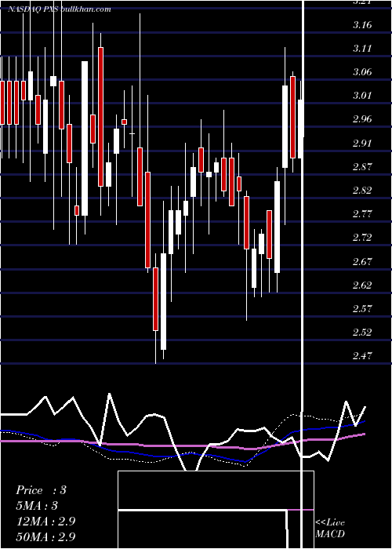Click the 3.11 price axis label

click(362, 49)
